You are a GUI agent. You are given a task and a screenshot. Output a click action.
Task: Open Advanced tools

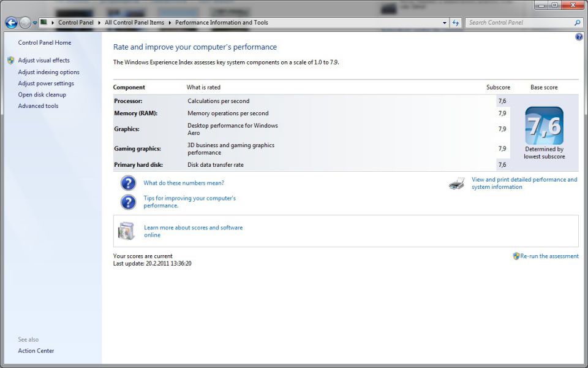[38, 106]
